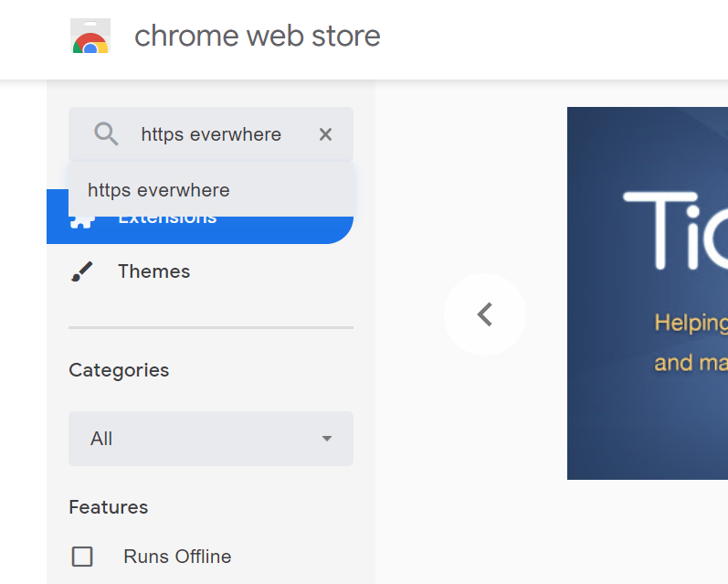The width and height of the screenshot is (728, 584).
Task: Click the Extensions puzzle piece icon
Action: tap(81, 223)
